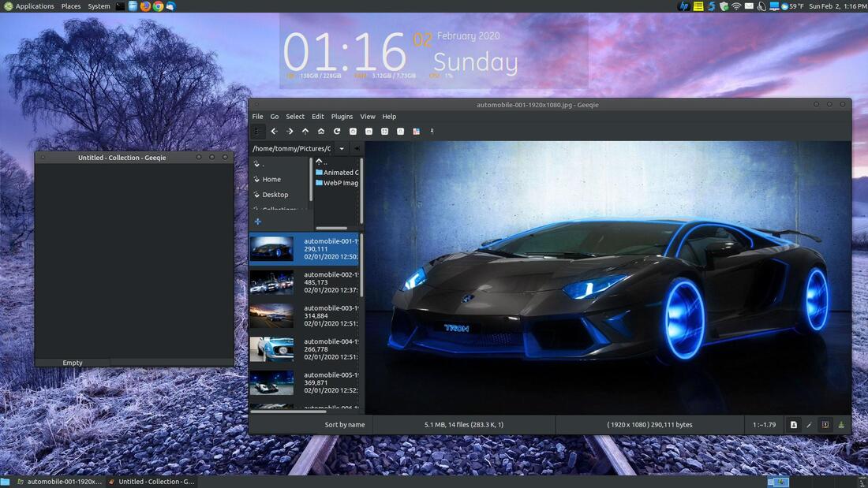This screenshot has height=488, width=868.
Task: Select the Desktop bookmark
Action: point(271,195)
